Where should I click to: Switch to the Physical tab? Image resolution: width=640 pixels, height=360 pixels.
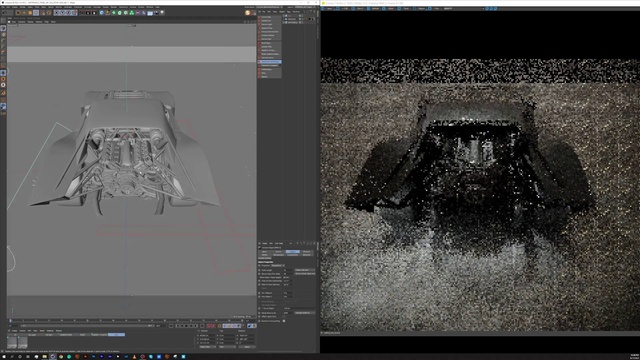(307, 251)
